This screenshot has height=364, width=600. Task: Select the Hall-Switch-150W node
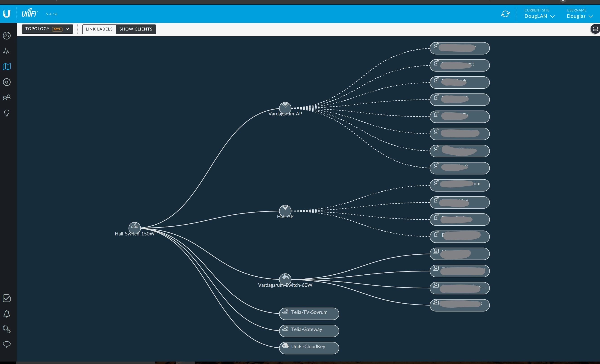pos(135,228)
